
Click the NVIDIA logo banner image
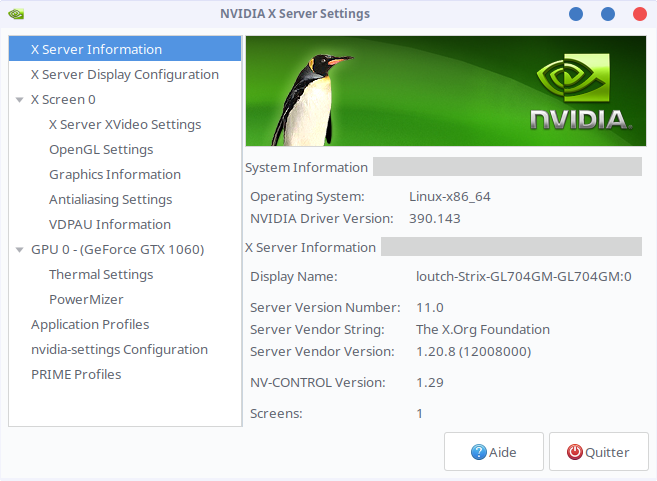click(x=446, y=91)
